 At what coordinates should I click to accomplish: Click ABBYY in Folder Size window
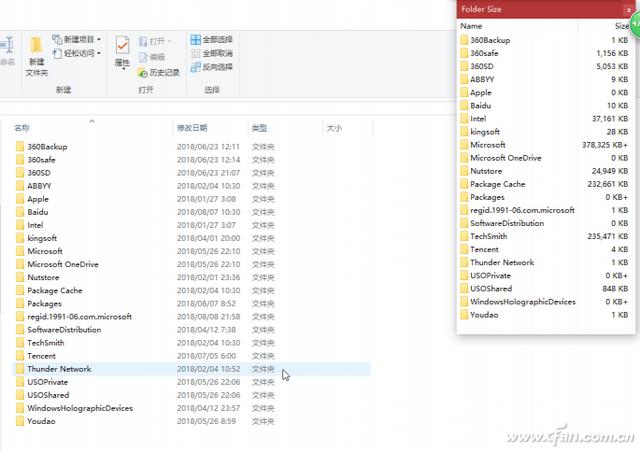pyautogui.click(x=477, y=79)
